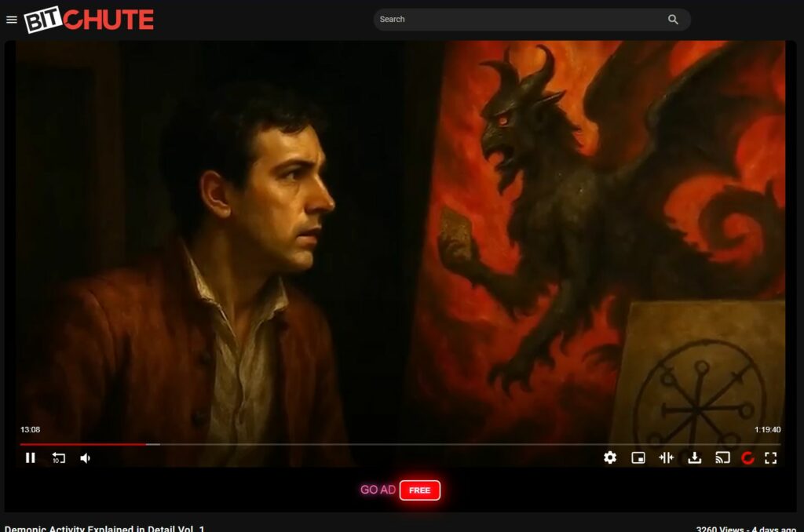804x532 pixels.
Task: Download the video
Action: (x=694, y=457)
